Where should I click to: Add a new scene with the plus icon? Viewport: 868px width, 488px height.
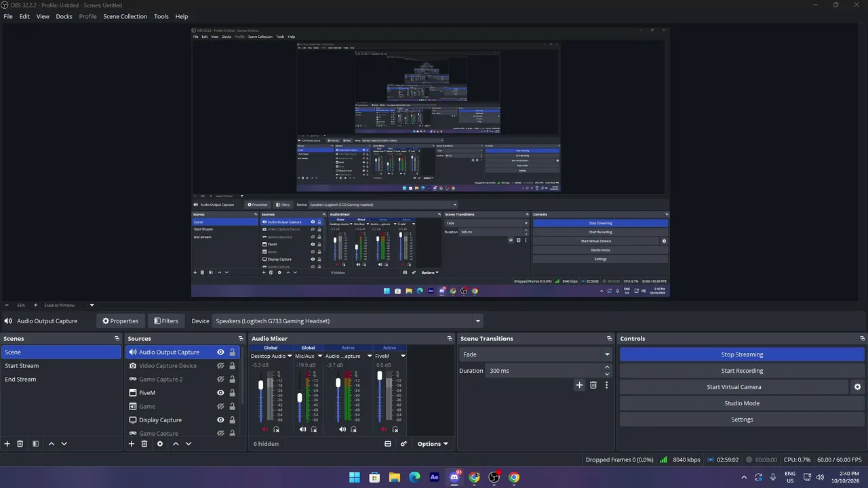tap(7, 444)
